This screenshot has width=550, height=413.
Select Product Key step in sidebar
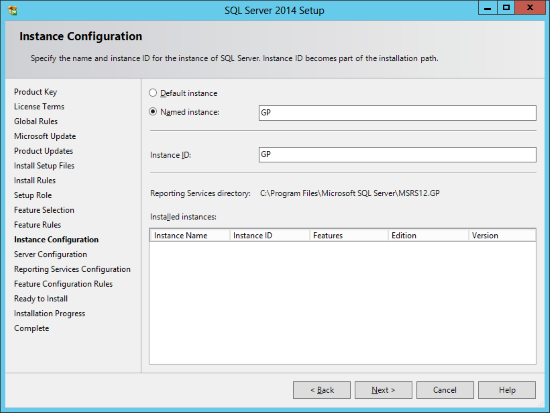click(35, 92)
